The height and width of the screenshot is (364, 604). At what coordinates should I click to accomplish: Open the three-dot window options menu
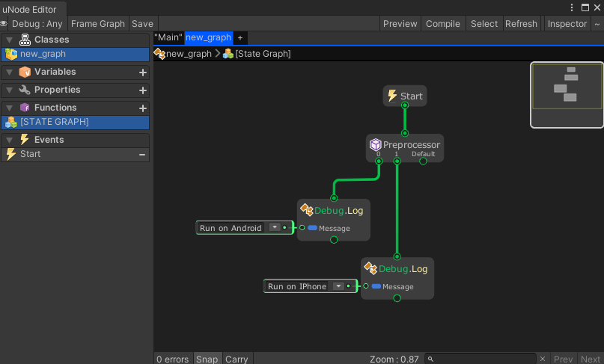tap(572, 7)
